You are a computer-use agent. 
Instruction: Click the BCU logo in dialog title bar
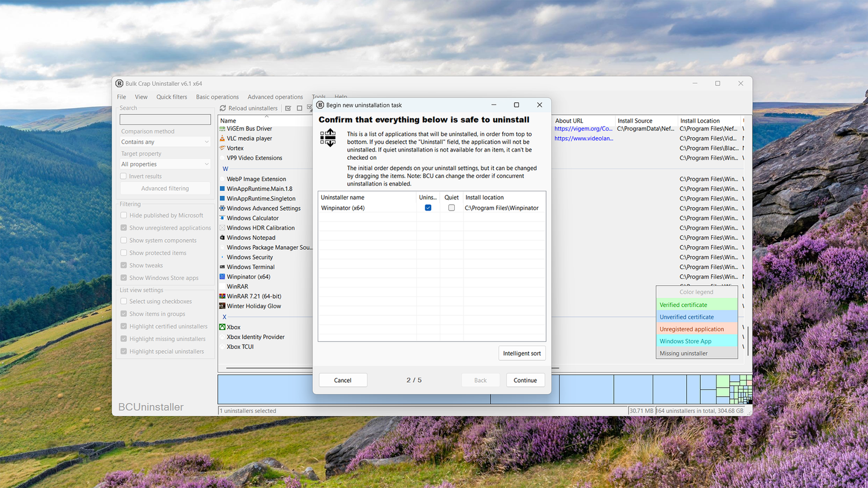coord(320,105)
